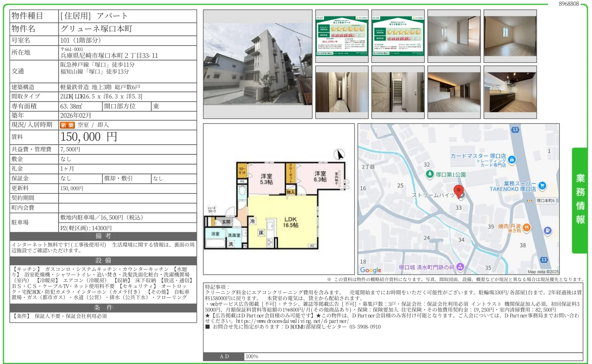Click the Google logo on the map
The image size is (592, 364).
370,269
